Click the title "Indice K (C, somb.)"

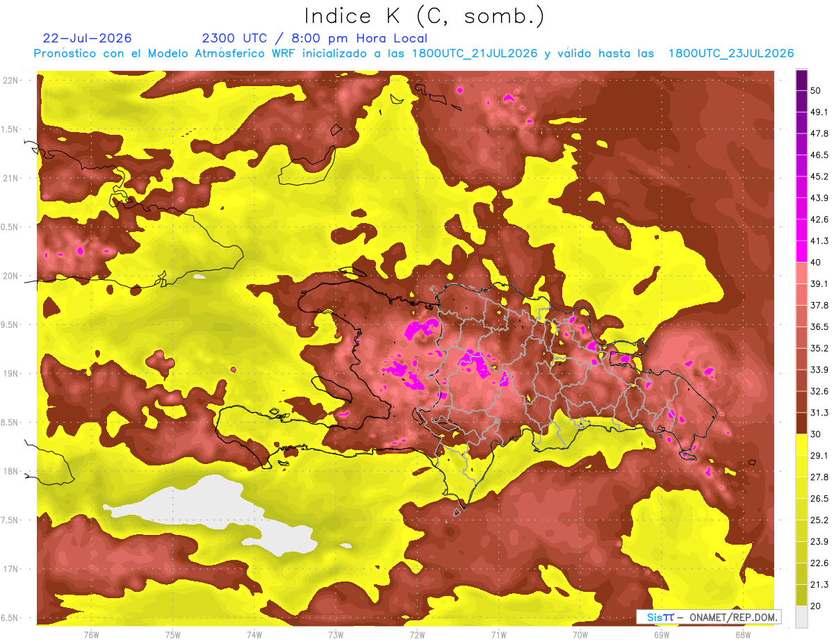click(x=425, y=16)
